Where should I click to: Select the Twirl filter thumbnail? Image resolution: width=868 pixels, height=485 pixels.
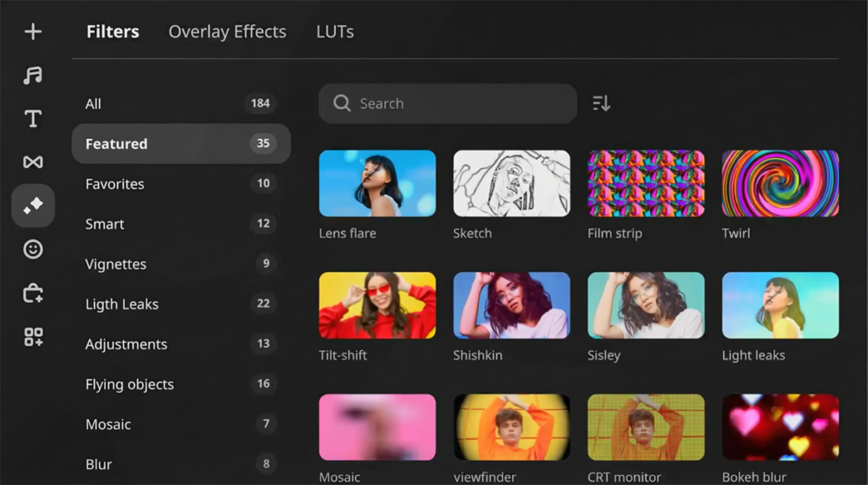point(781,183)
